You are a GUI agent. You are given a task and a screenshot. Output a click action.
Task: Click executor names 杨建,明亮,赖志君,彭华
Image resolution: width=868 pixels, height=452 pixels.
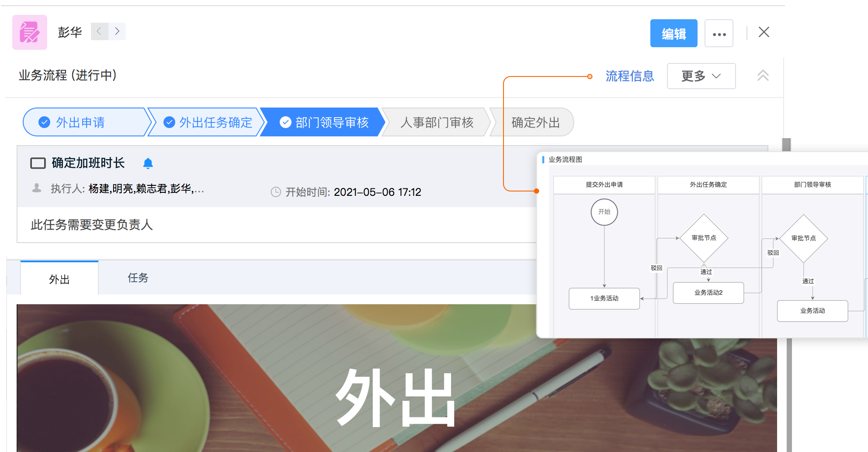coord(146,189)
